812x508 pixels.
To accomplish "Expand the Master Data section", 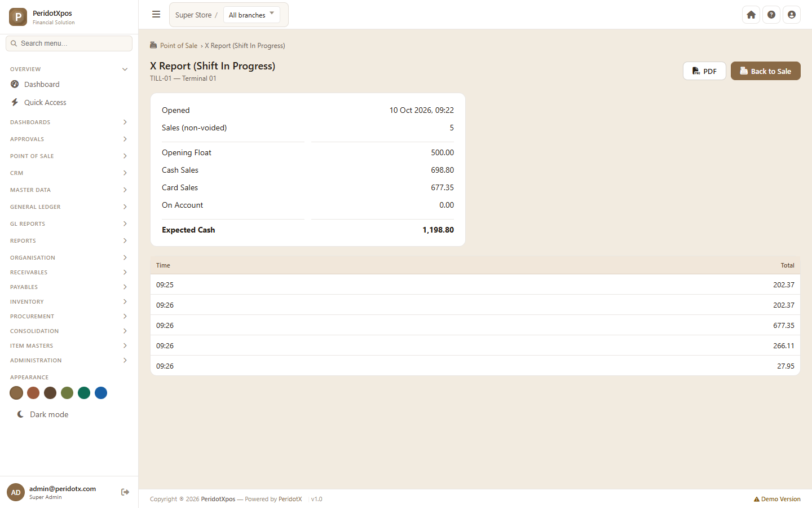I will pos(69,190).
